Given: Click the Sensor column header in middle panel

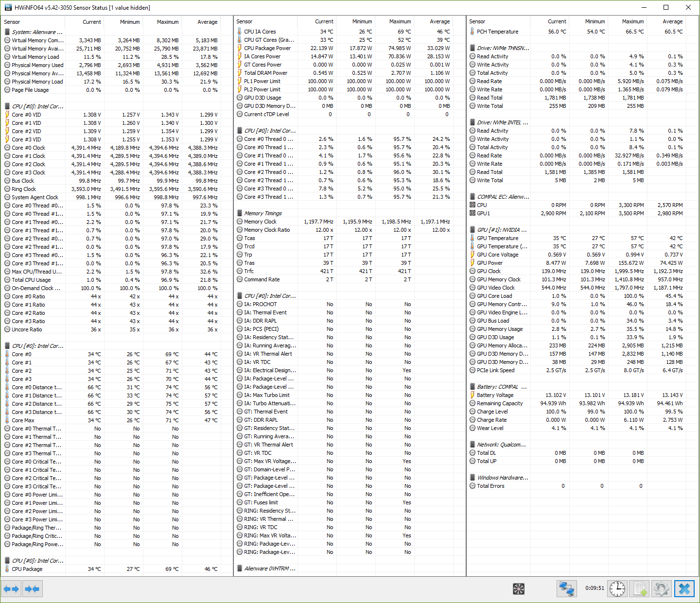Looking at the screenshot, I should [245, 21].
